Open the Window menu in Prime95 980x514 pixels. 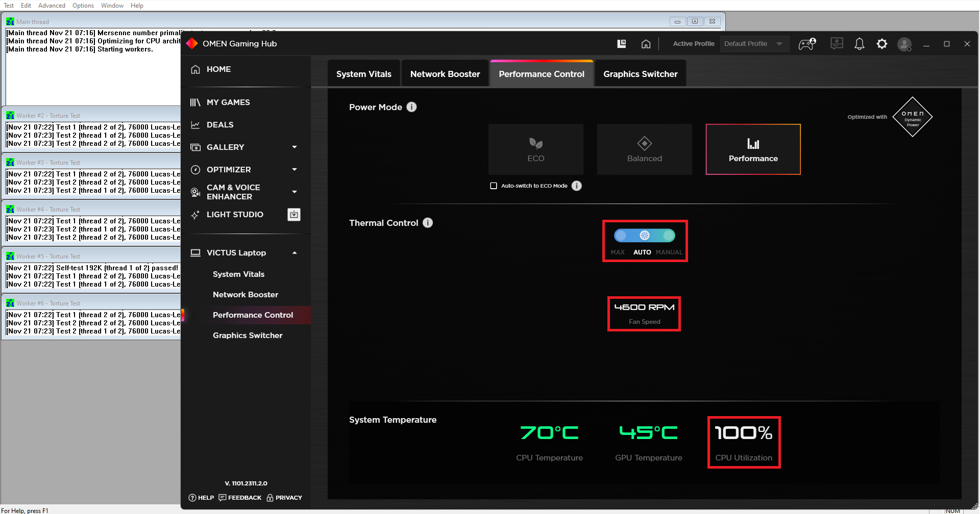point(112,6)
